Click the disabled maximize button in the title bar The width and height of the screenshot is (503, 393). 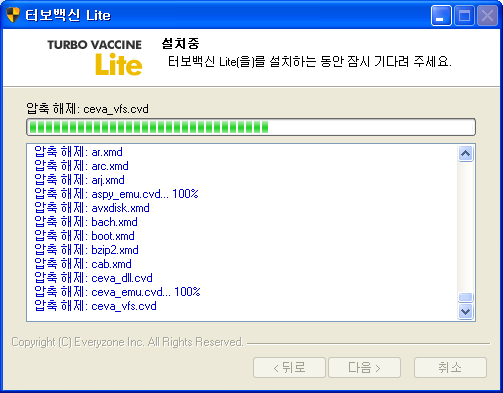[464, 15]
